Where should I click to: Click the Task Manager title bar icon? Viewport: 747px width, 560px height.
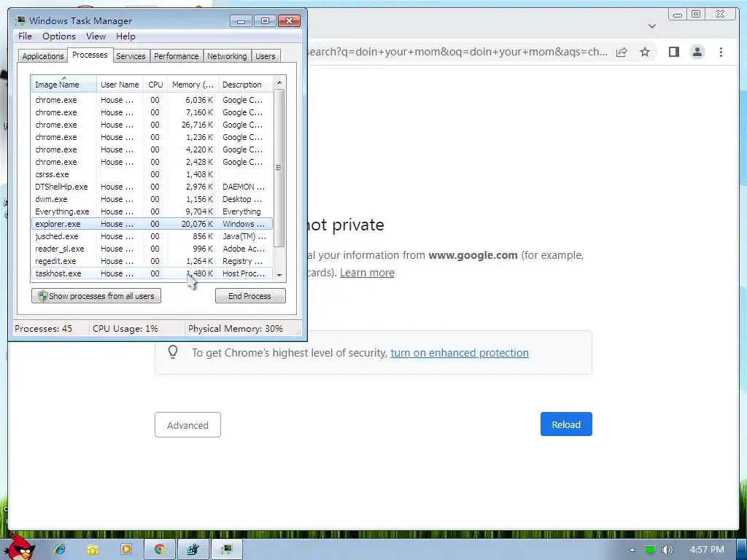tap(20, 20)
